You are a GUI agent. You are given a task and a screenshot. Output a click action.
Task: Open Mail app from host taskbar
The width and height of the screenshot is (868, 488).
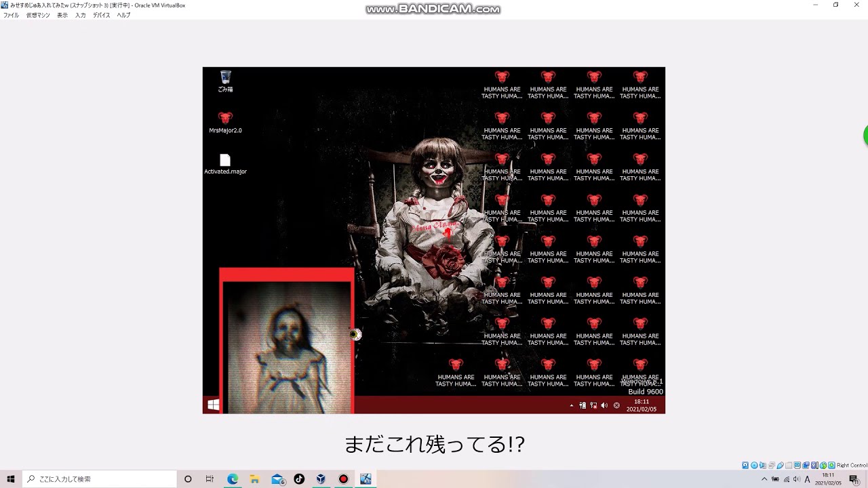pyautogui.click(x=277, y=479)
